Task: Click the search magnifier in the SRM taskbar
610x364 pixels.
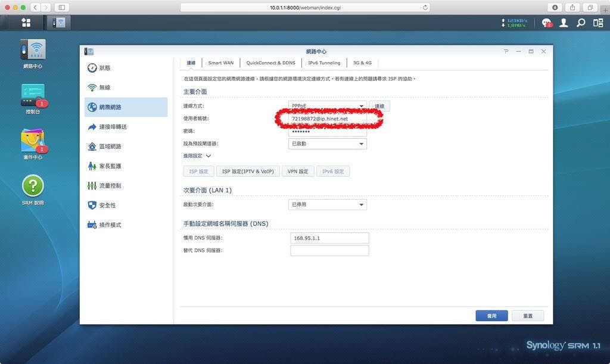Action: pyautogui.click(x=581, y=23)
